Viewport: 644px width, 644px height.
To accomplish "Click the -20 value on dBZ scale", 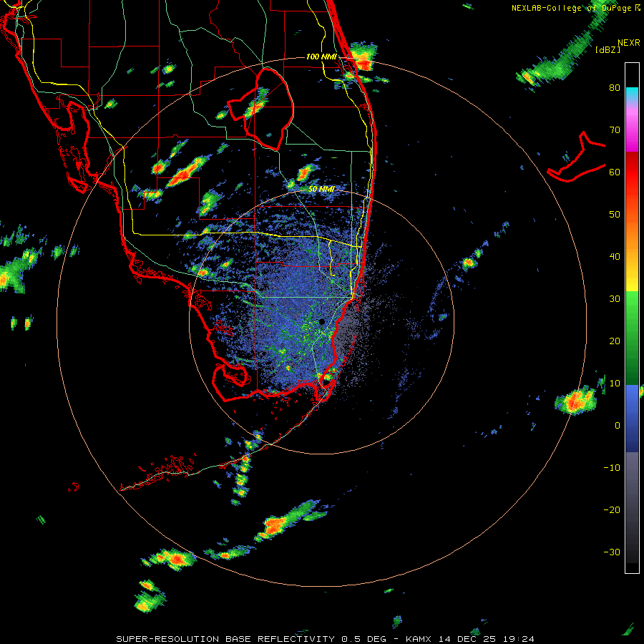I will click(x=612, y=510).
